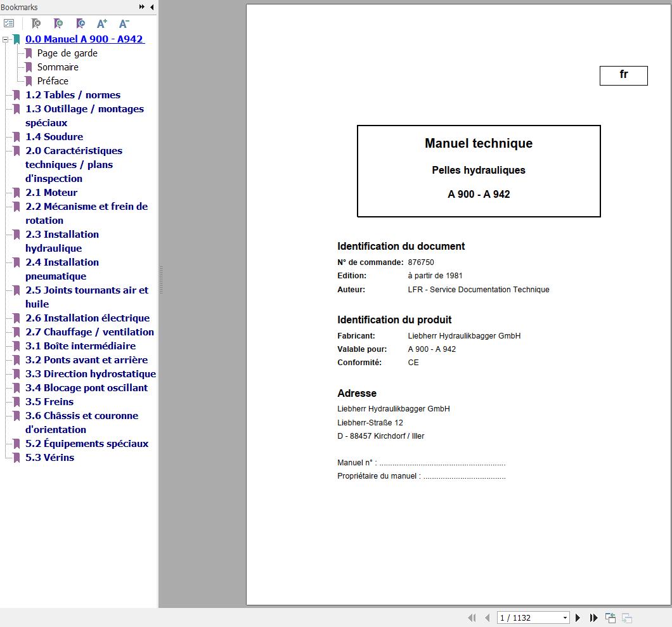The width and height of the screenshot is (672, 627).
Task: Open bookmark 3.1 Boîte intermédiaire
Action: pyautogui.click(x=81, y=346)
